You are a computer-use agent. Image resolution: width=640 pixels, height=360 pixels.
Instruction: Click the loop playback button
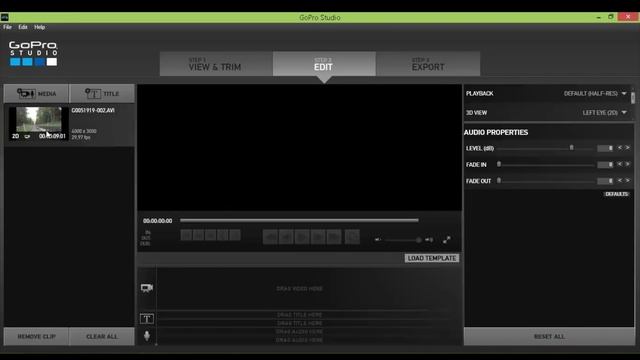point(352,237)
